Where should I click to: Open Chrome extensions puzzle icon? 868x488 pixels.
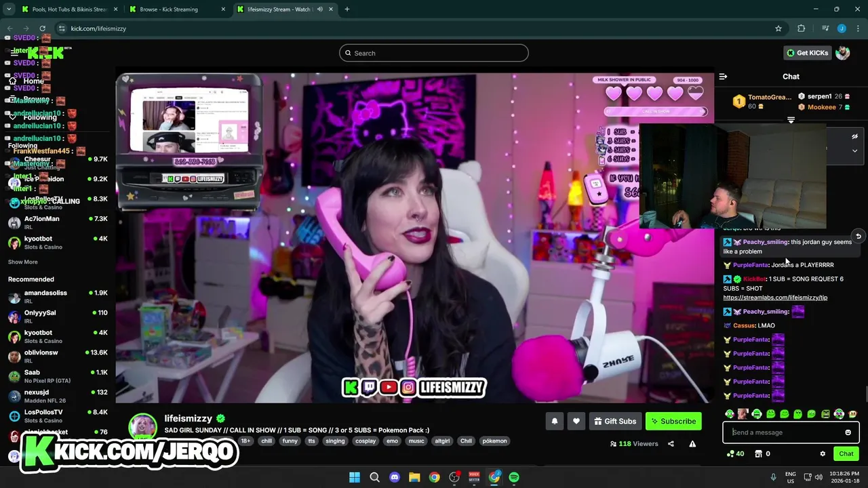(801, 28)
